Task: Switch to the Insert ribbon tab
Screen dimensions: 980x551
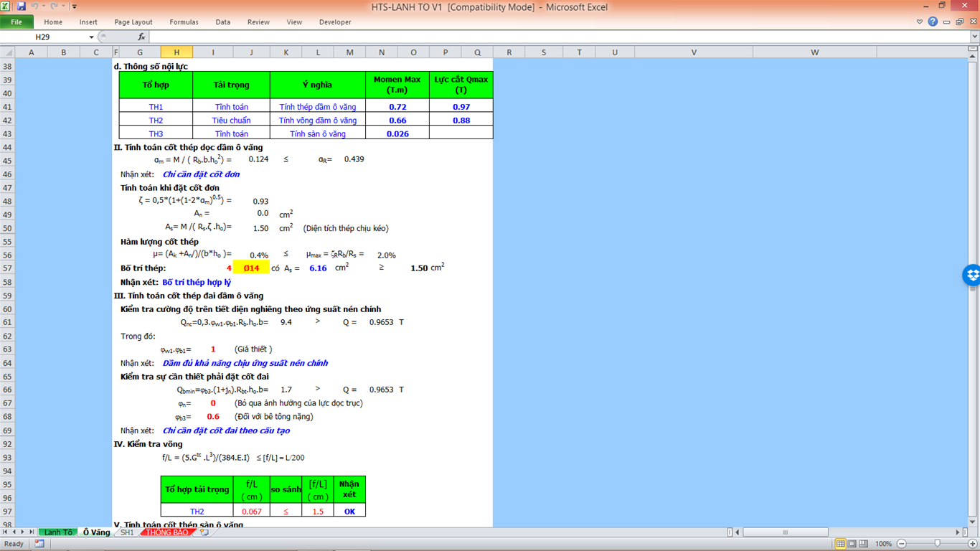Action: [88, 22]
